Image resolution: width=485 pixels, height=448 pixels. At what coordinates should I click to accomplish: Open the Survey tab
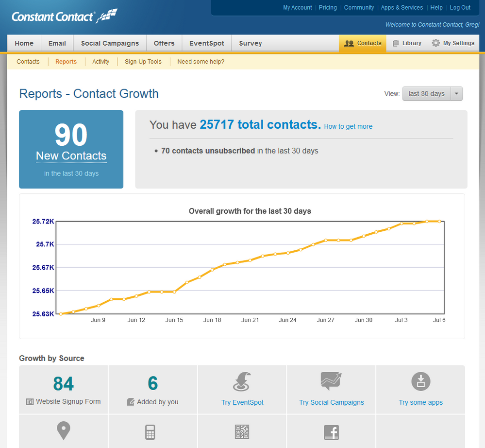(250, 43)
